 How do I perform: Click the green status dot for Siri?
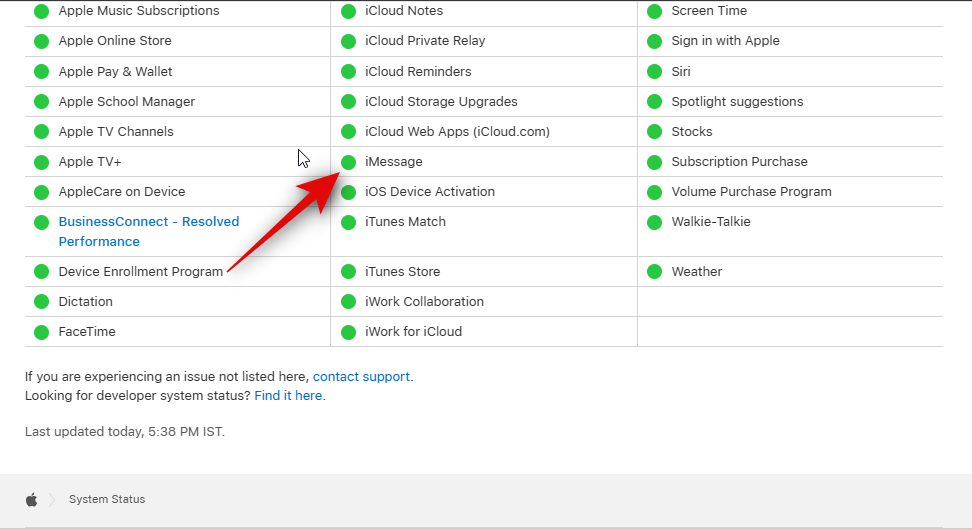tap(655, 72)
